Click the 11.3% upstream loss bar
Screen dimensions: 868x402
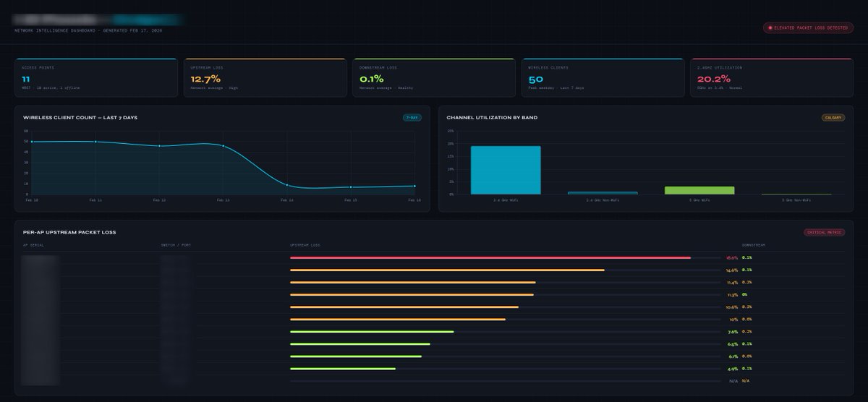412,294
